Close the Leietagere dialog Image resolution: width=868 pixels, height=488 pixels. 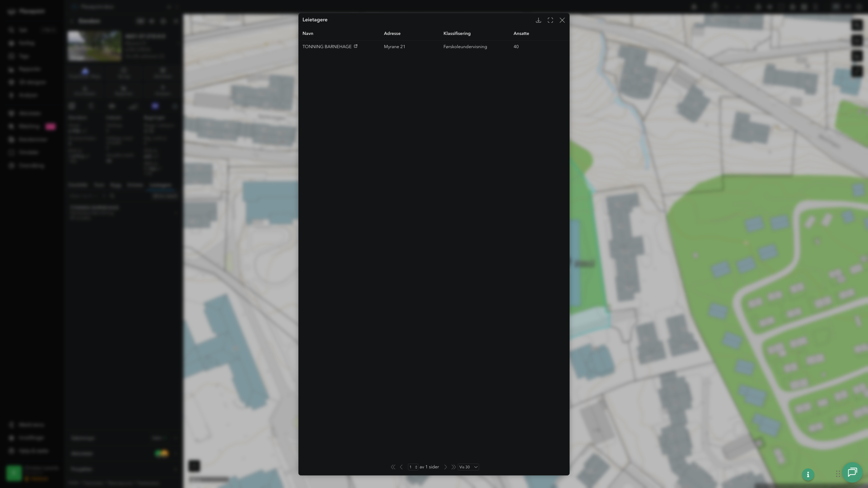pos(562,20)
